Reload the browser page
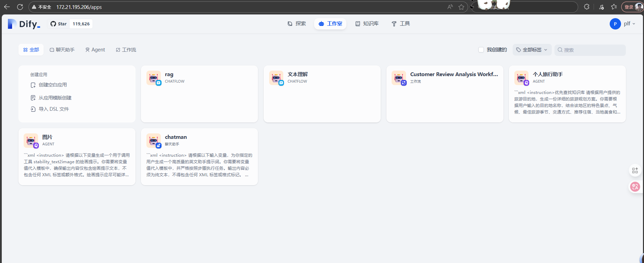Screen dimensions: 644x263 20,7
